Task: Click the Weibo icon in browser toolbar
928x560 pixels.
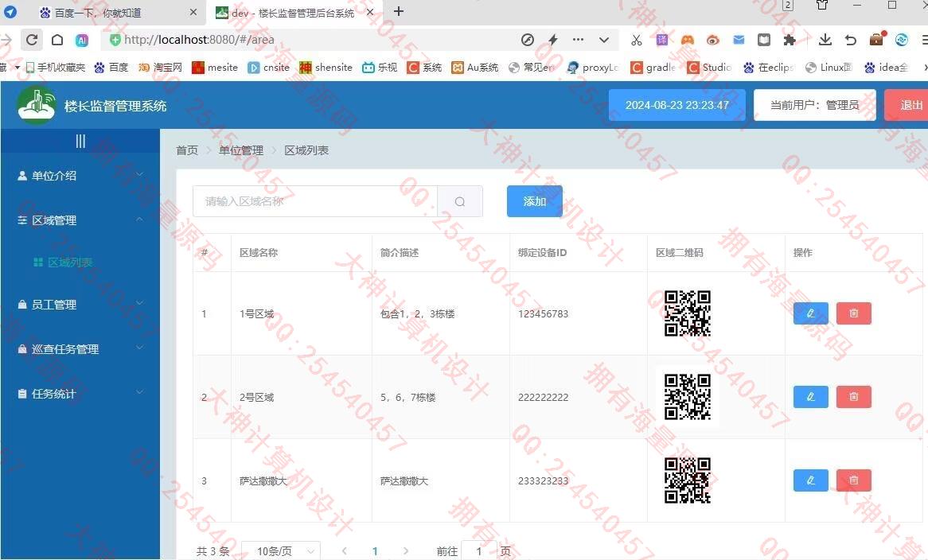Action: [713, 40]
